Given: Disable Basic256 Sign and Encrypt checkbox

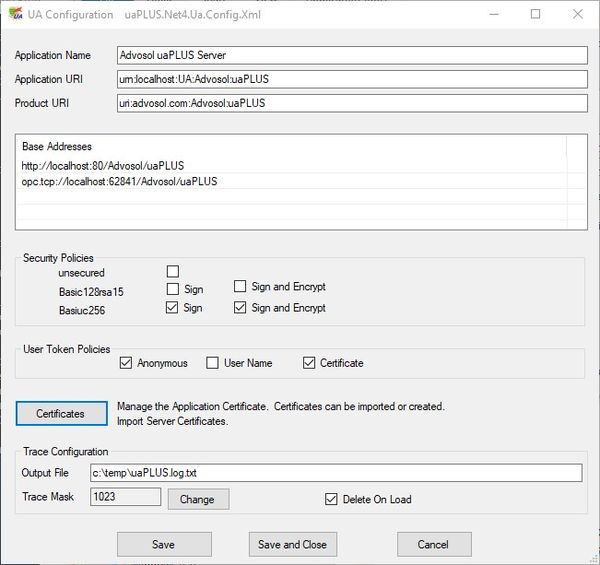Looking at the screenshot, I should click(x=240, y=307).
